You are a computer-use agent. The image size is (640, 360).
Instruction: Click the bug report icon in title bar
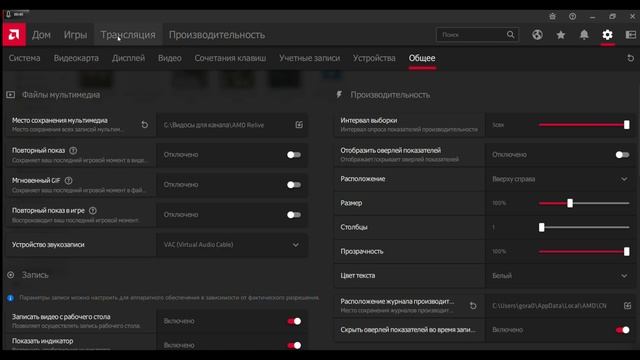[552, 16]
